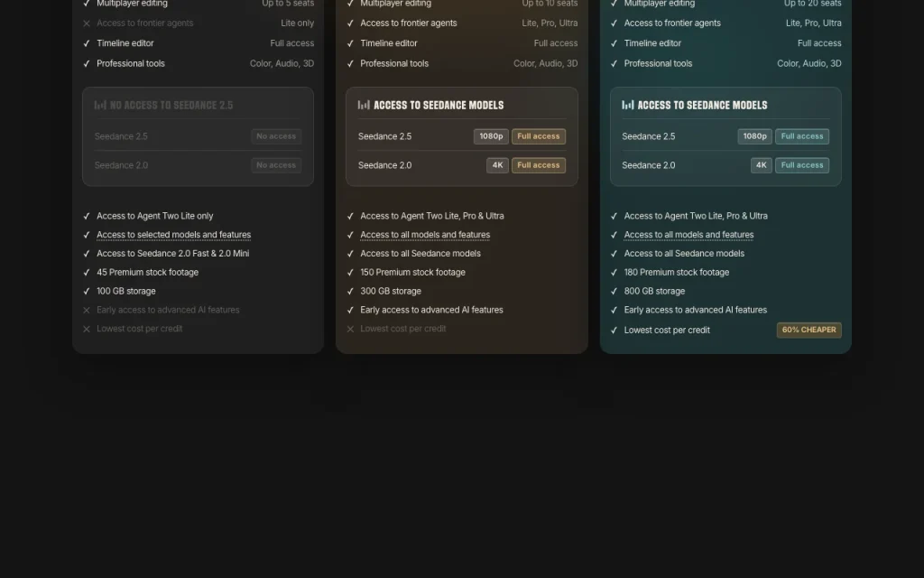Screen dimensions: 924x578
Task: Click greyed "Seedance 2.5" label in gray card
Action: pos(121,136)
